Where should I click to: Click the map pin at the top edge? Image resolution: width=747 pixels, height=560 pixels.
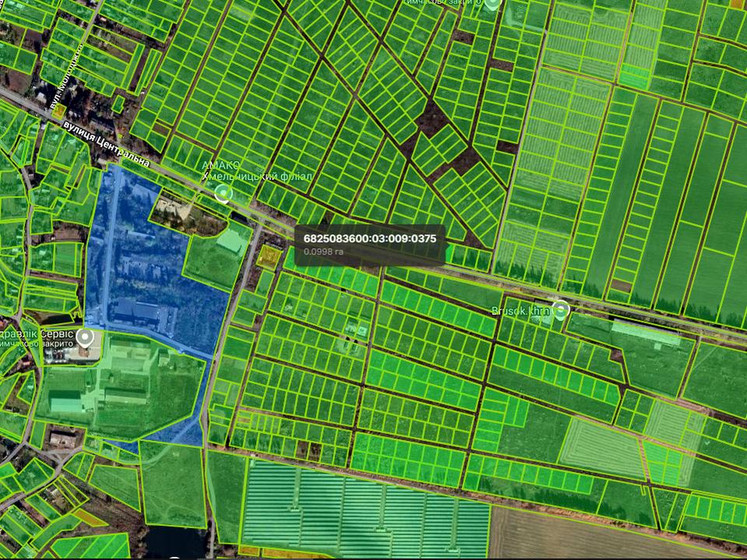[492, 4]
